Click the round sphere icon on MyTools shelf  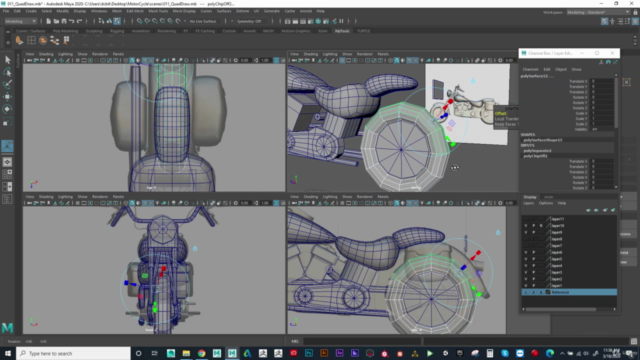point(43,40)
